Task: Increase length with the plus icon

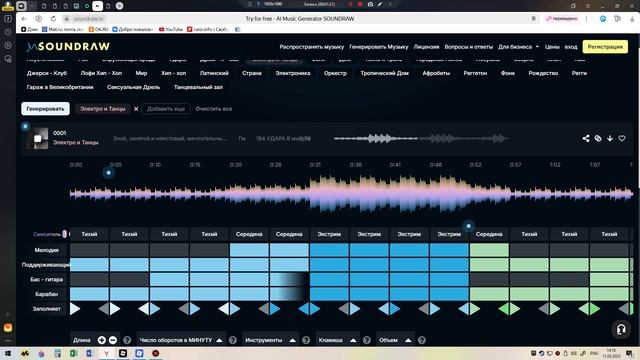Action: (102, 340)
